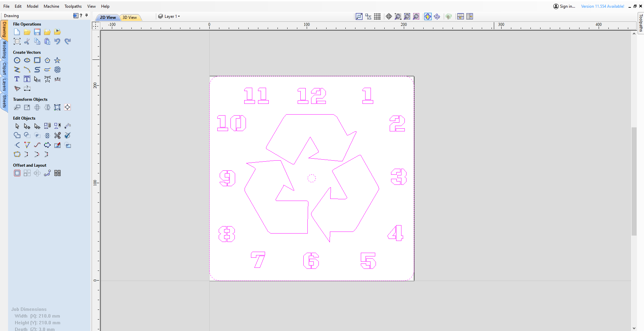The width and height of the screenshot is (644, 331).
Task: Open the Align Objects tool
Action: coord(68,107)
